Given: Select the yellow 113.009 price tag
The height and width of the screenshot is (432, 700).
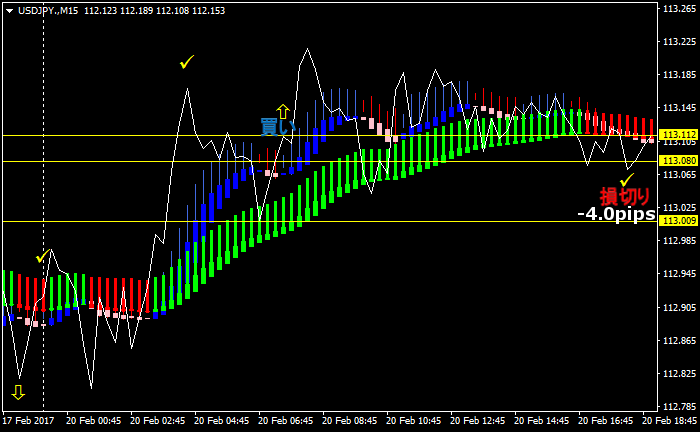Looking at the screenshot, I should point(678,220).
